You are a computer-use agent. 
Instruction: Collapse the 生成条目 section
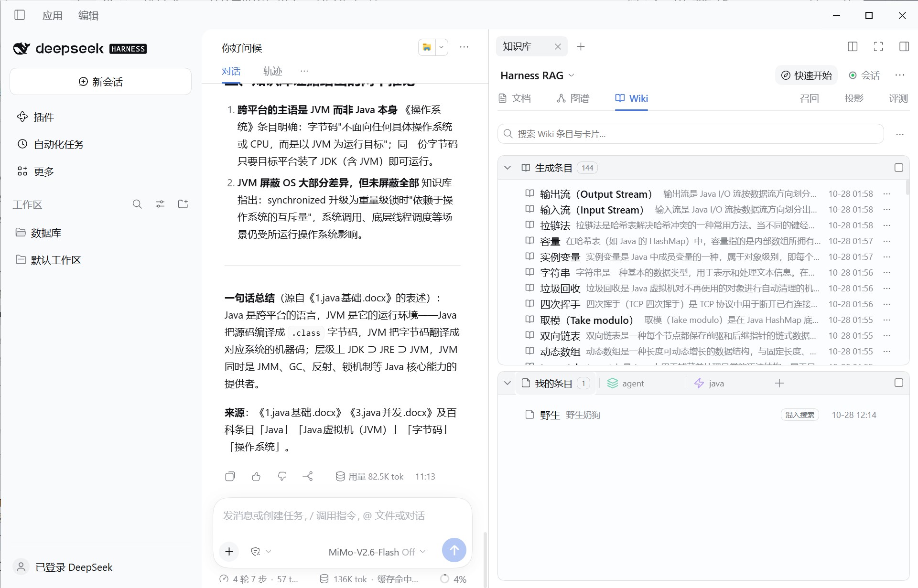click(x=508, y=168)
